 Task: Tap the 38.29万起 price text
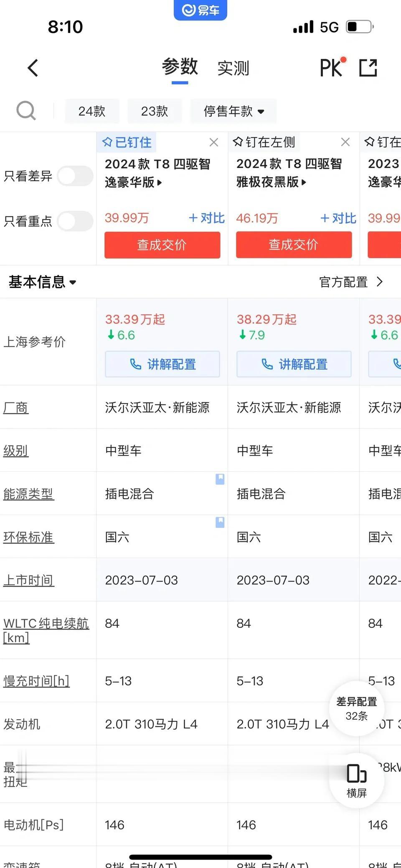tap(266, 320)
